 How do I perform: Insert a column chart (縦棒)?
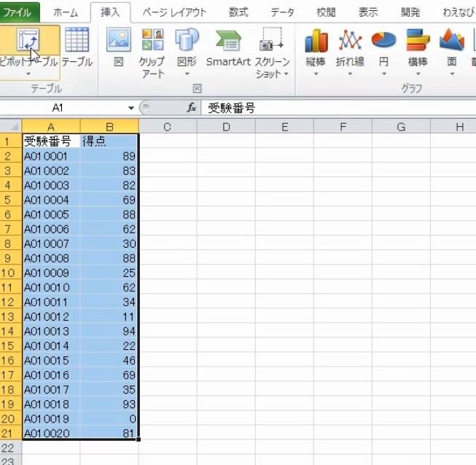click(x=316, y=40)
